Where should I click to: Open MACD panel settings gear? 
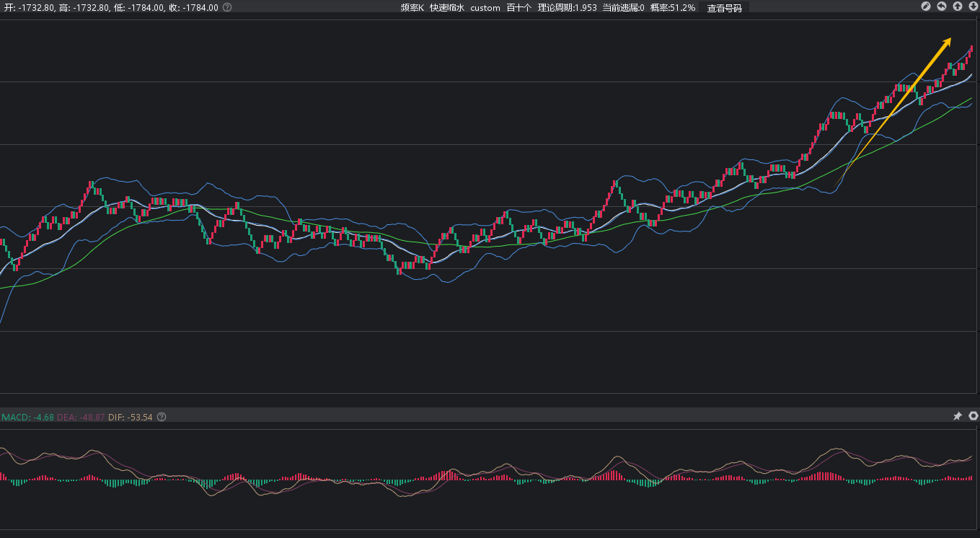[974, 416]
